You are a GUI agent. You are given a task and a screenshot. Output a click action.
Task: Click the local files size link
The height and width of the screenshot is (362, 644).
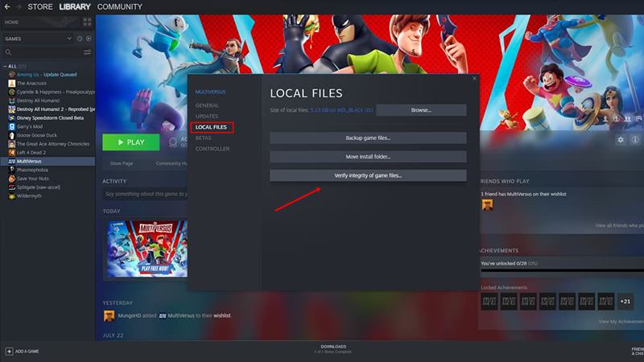point(341,110)
